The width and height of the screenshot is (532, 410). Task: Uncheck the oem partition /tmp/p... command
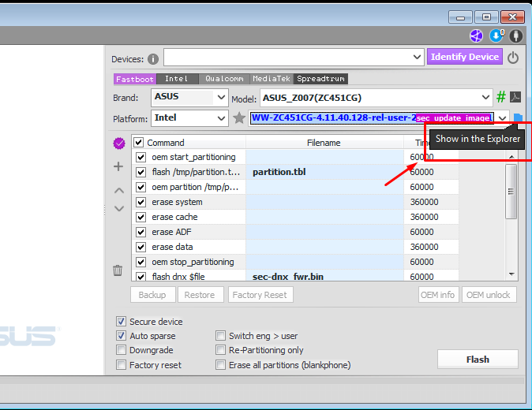[140, 187]
